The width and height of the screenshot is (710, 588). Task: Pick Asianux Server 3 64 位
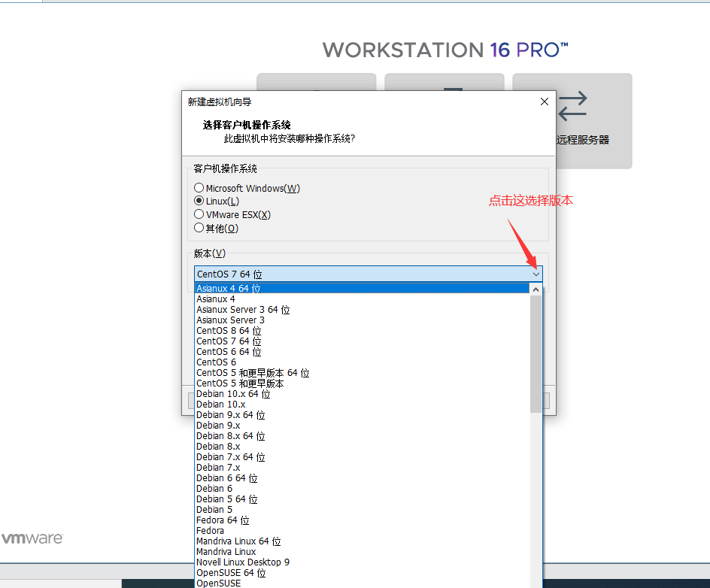(362, 310)
